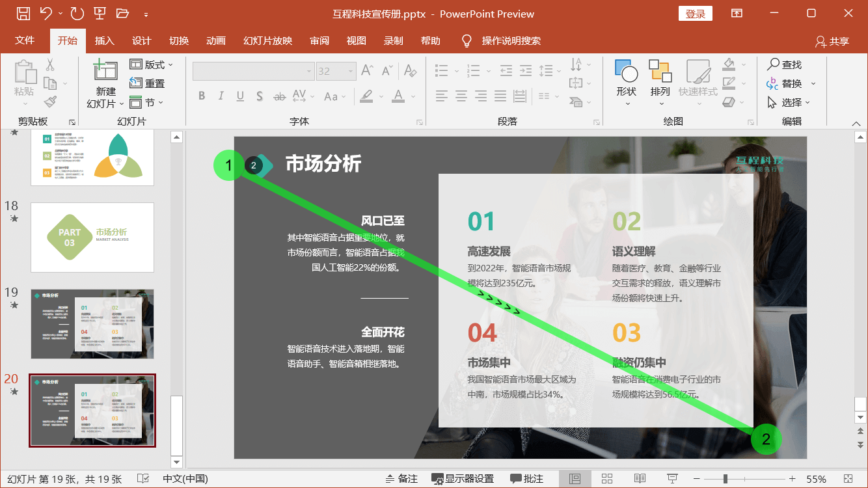Select slide 19 thumbnail

tap(92, 324)
